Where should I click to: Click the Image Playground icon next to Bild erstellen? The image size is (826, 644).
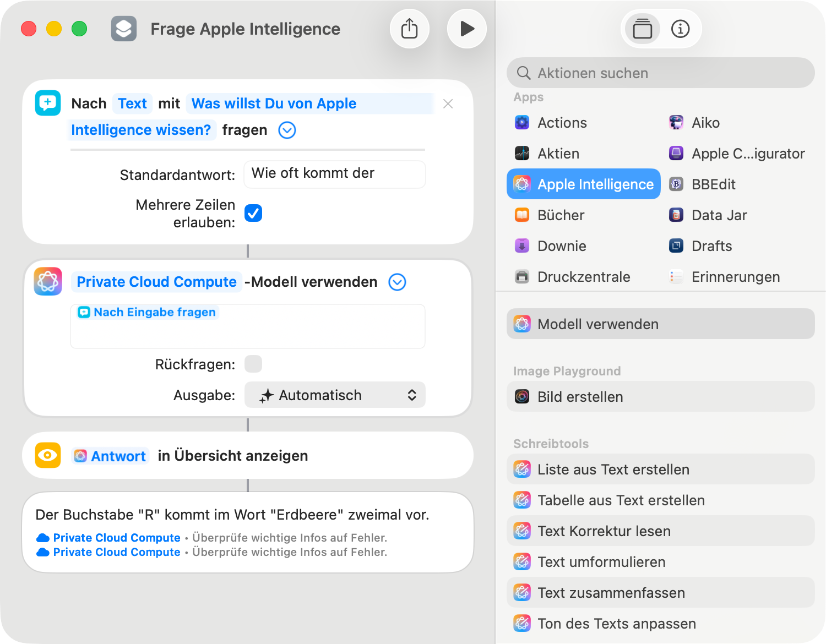pyautogui.click(x=522, y=396)
